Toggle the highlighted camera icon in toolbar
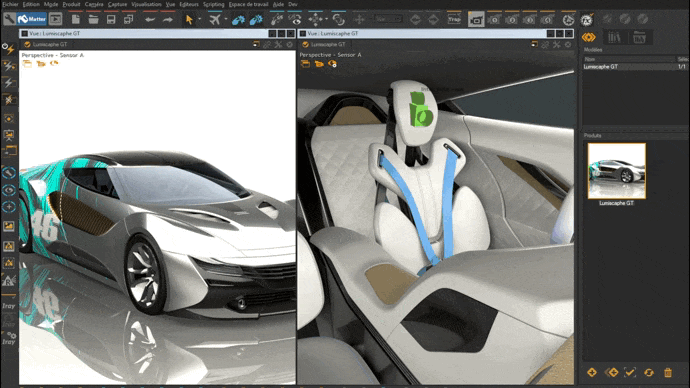Viewport: 690px width, 388px height. click(476, 19)
